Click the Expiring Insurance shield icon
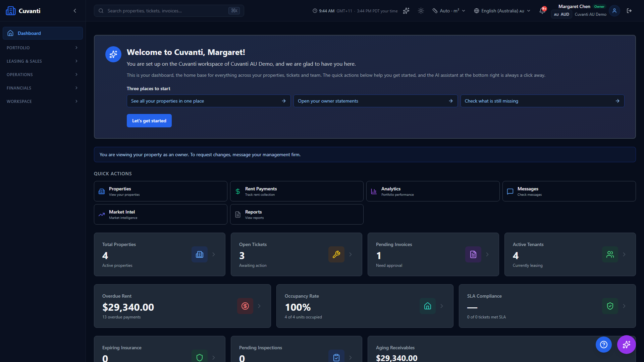 [200, 357]
